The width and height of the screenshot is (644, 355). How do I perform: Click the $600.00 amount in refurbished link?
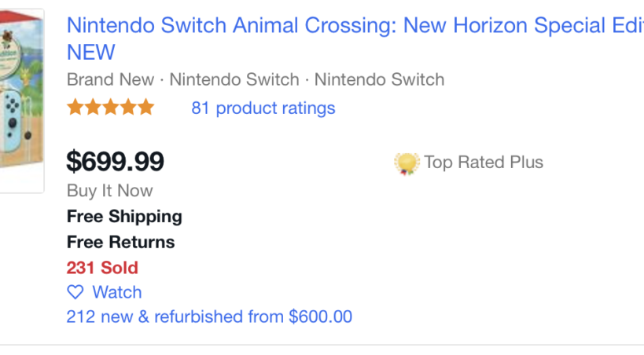coord(321,317)
